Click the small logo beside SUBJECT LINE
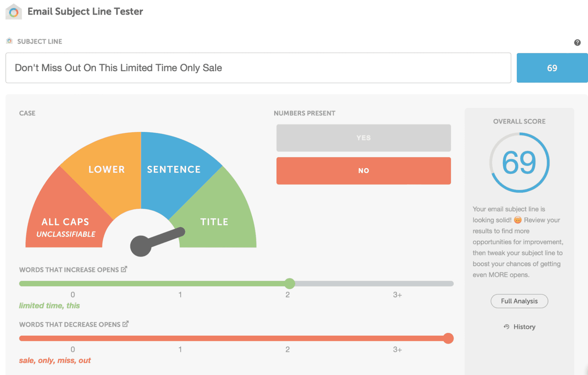This screenshot has height=375, width=588. 9,41
